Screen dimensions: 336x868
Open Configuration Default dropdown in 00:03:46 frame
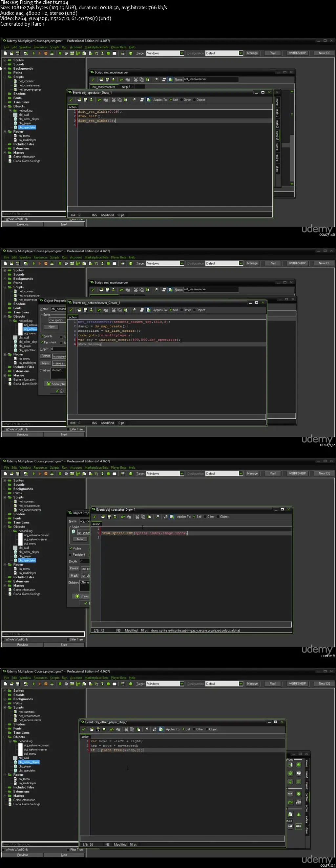[x=241, y=53]
